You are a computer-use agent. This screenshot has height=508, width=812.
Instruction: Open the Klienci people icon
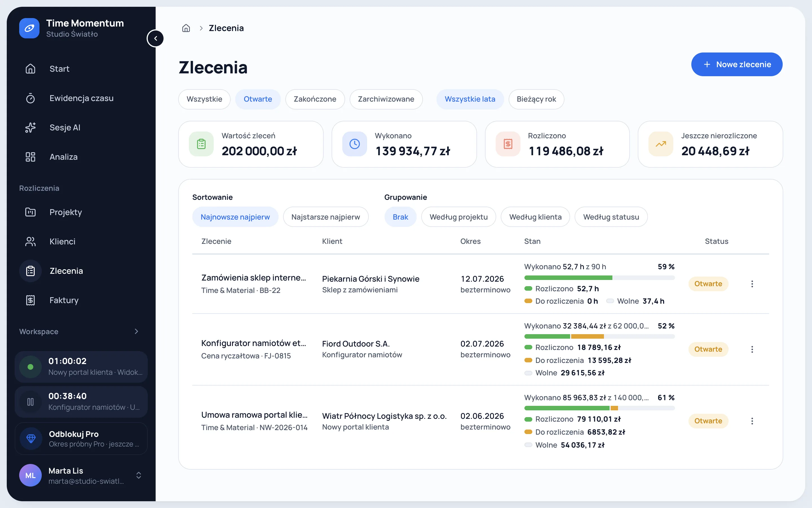coord(30,242)
